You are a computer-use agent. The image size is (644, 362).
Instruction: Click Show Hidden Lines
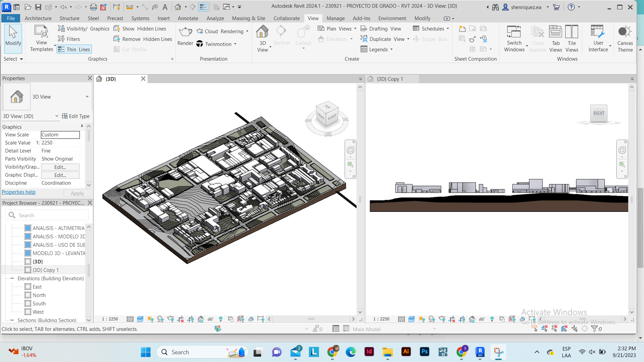[140, 29]
